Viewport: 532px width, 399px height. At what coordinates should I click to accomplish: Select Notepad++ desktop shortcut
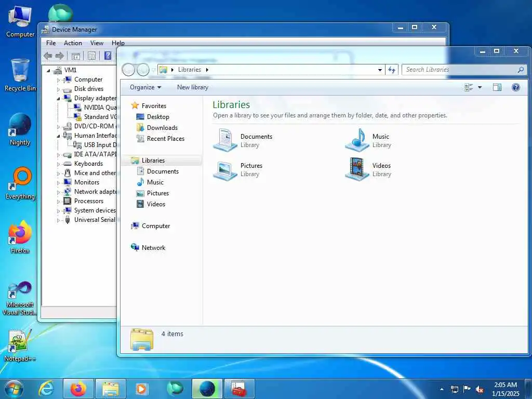(20, 345)
